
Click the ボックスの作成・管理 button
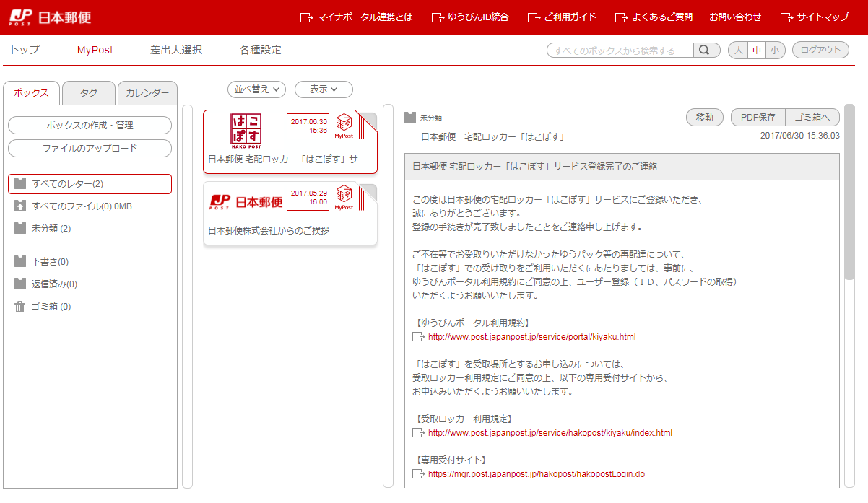pos(90,125)
